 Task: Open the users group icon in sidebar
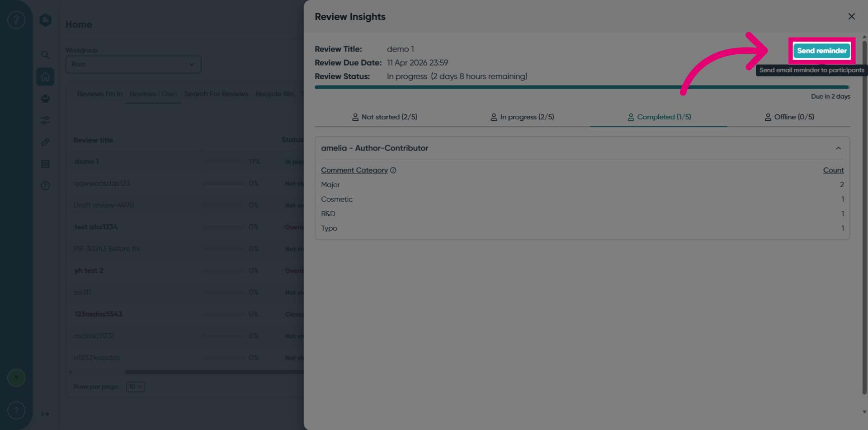coord(45,99)
